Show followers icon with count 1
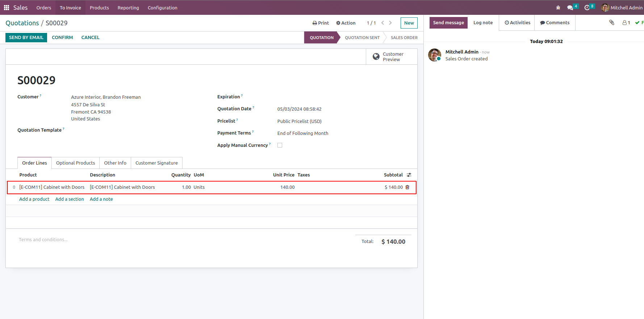The height and width of the screenshot is (319, 644). coord(626,22)
